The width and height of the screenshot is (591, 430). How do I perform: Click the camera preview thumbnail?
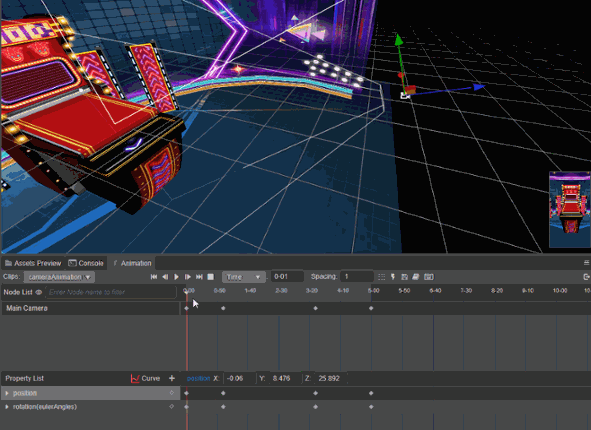[x=570, y=210]
